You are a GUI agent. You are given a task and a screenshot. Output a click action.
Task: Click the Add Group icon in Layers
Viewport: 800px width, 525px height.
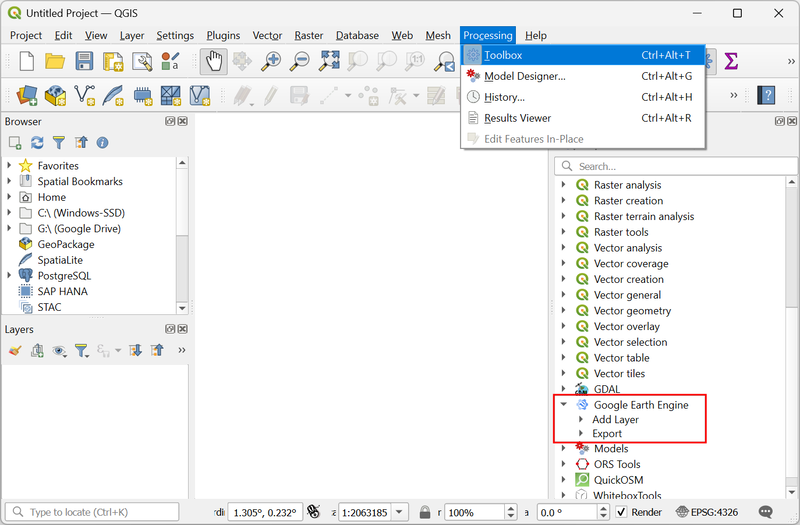(37, 351)
